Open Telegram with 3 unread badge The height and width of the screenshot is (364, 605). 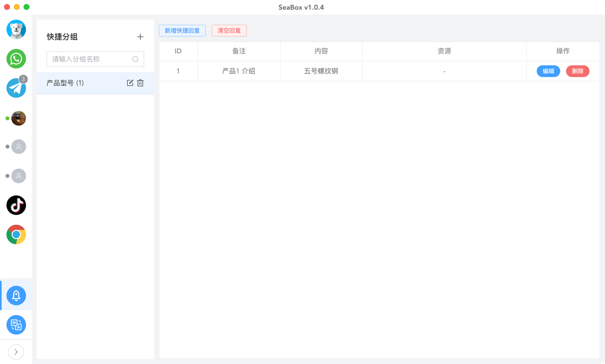click(x=16, y=88)
